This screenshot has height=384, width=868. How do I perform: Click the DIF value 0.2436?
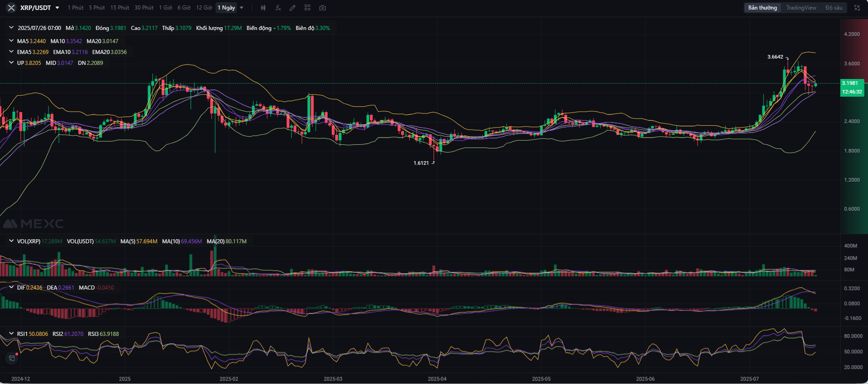[34, 287]
